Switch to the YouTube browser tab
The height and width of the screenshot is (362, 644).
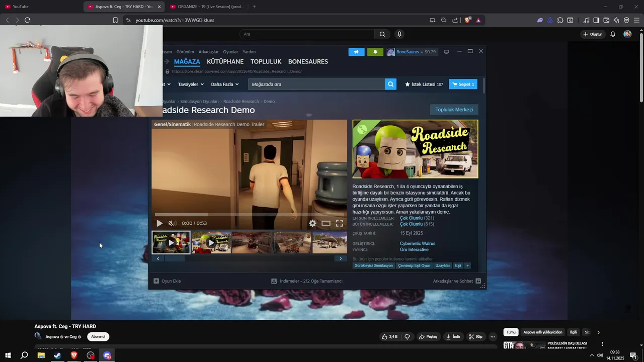point(40,7)
